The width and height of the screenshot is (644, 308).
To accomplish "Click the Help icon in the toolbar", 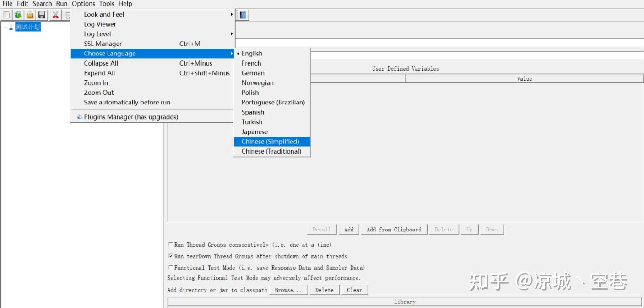I will [x=243, y=15].
